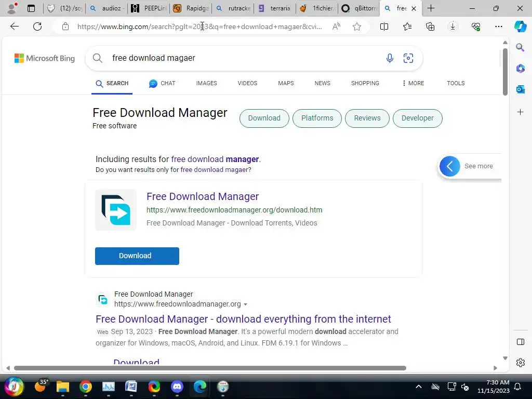Open File Explorer from the taskbar
532x399 pixels.
point(63,387)
